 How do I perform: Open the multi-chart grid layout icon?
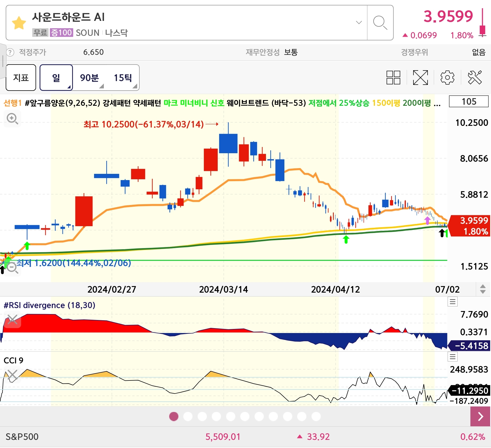tap(393, 78)
